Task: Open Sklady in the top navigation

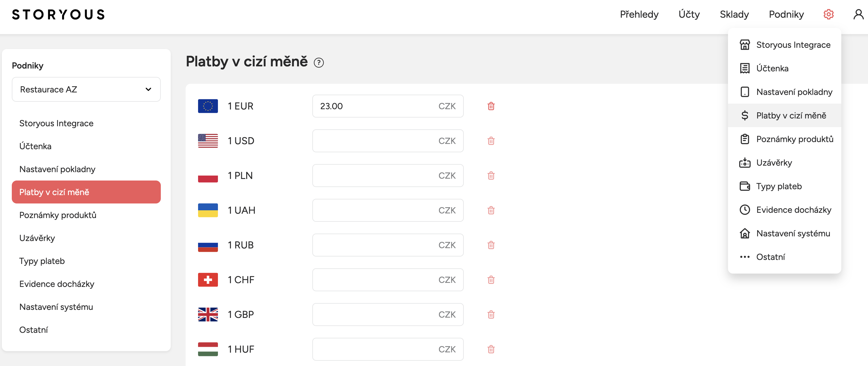Action: (734, 15)
